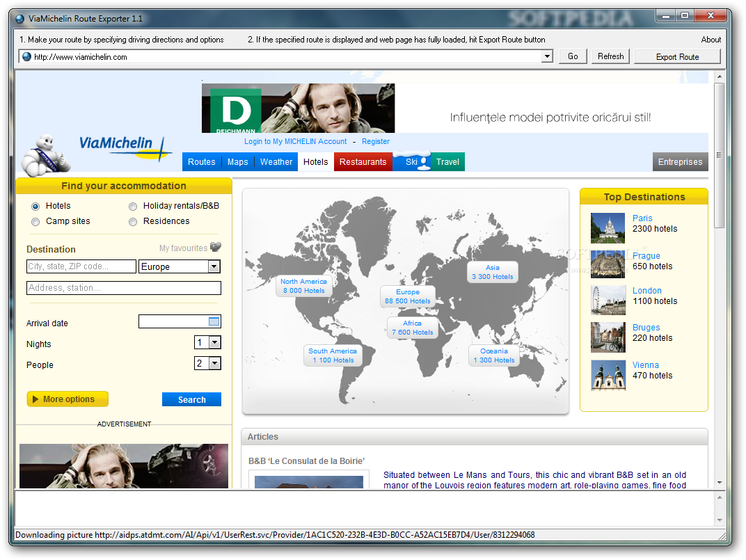The width and height of the screenshot is (746, 560).
Task: Click the B&B article photo thumbnail
Action: coord(309,481)
